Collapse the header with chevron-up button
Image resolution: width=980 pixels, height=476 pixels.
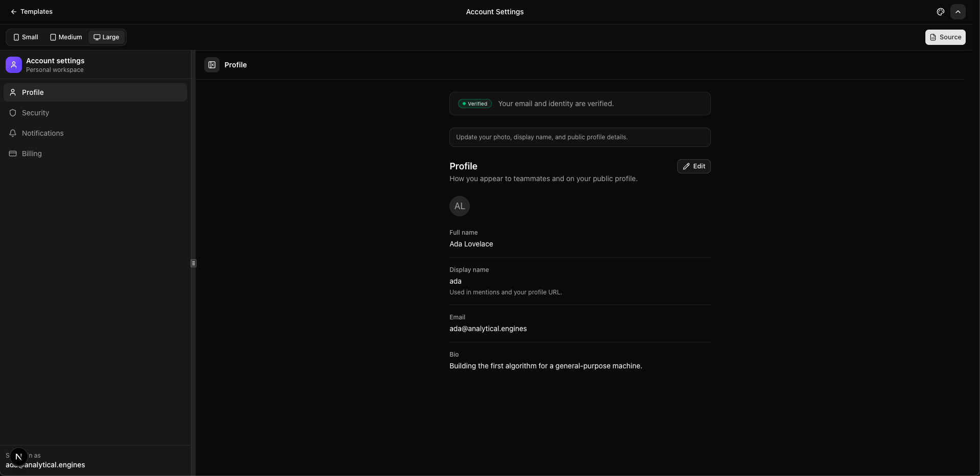coord(958,12)
